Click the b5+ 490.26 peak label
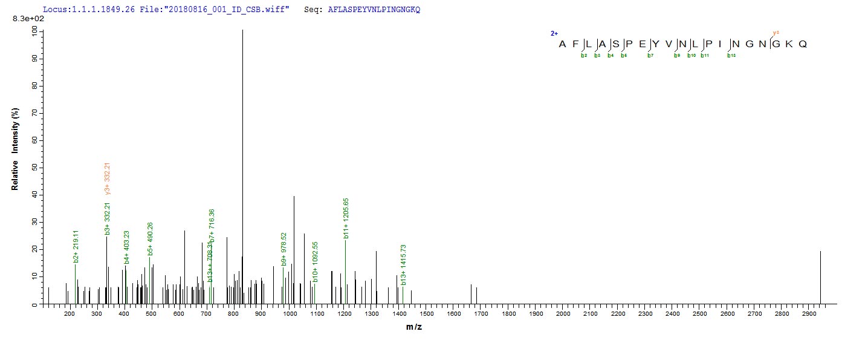 (x=151, y=238)
